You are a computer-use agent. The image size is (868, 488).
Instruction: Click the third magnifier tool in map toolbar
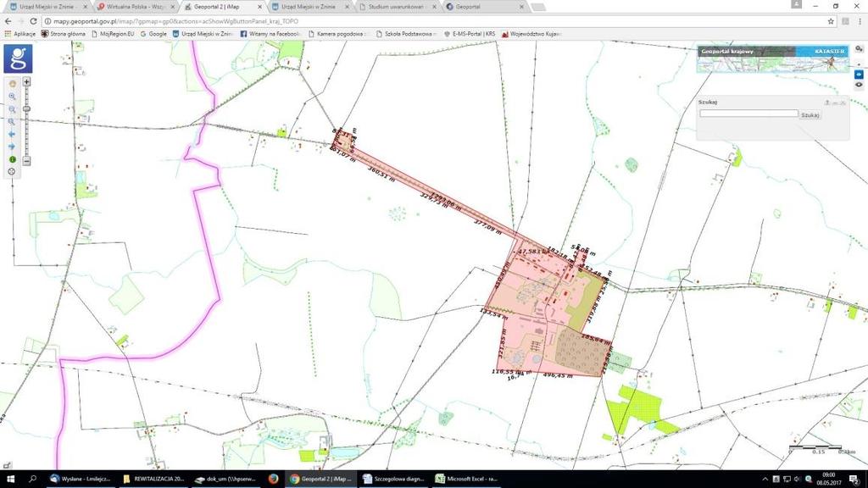(12, 122)
